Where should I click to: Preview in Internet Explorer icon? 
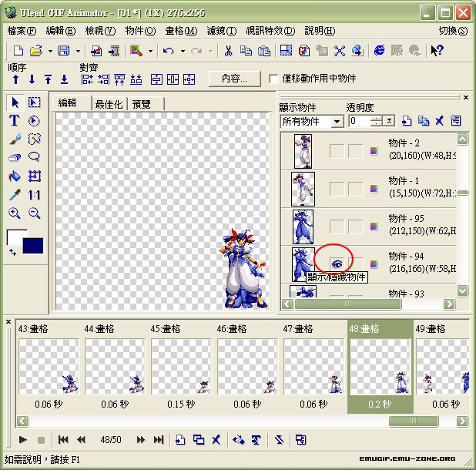tap(379, 50)
